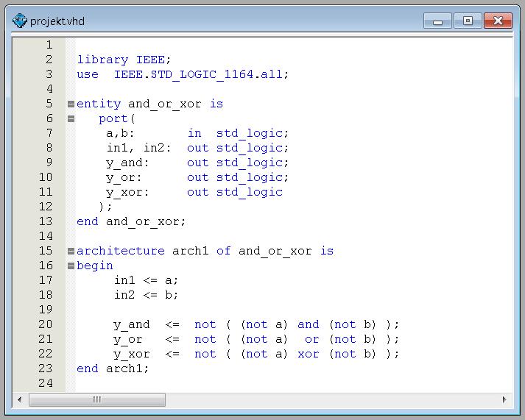Click 'a,b:' port declaration

tap(120, 133)
